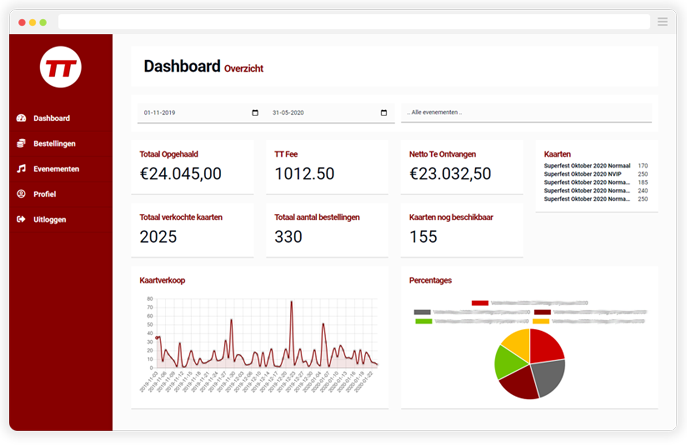Go to the Evenementen page
This screenshot has height=445, width=687.
click(56, 169)
